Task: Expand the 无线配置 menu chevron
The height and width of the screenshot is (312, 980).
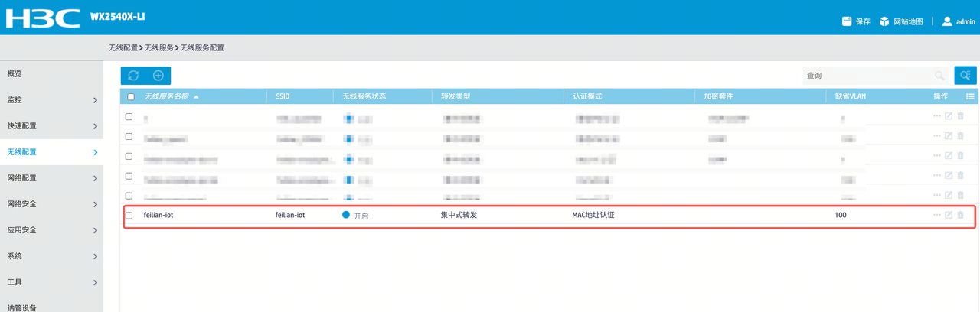Action: click(95, 152)
